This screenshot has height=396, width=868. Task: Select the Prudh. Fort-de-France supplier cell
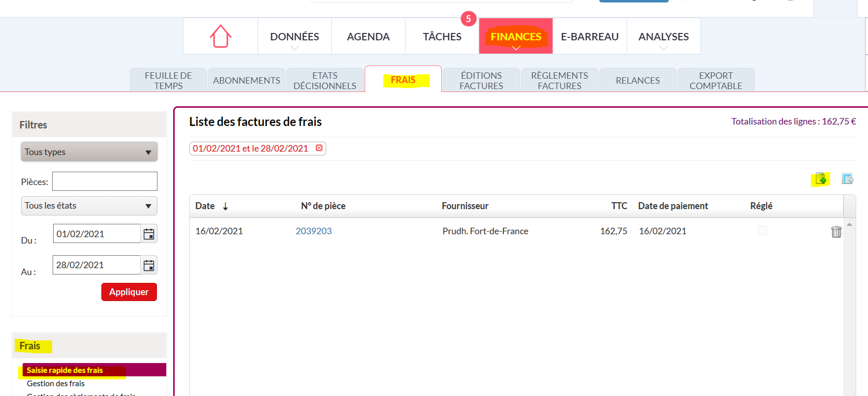pos(485,231)
